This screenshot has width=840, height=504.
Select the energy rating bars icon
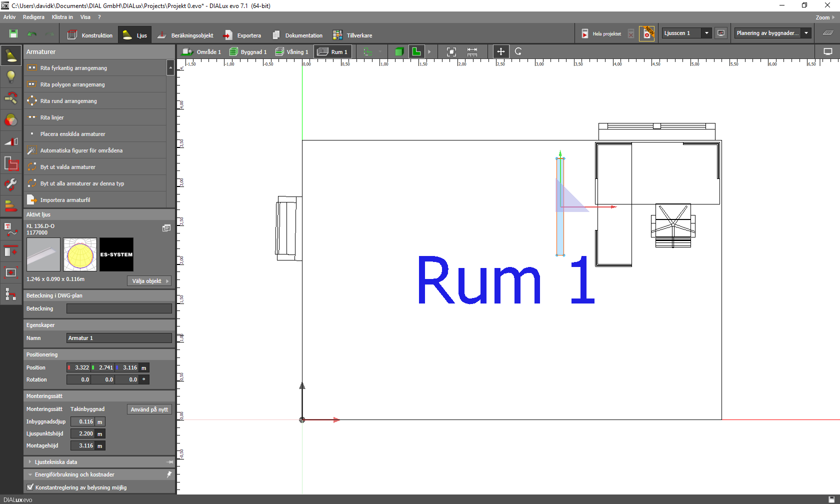click(11, 205)
